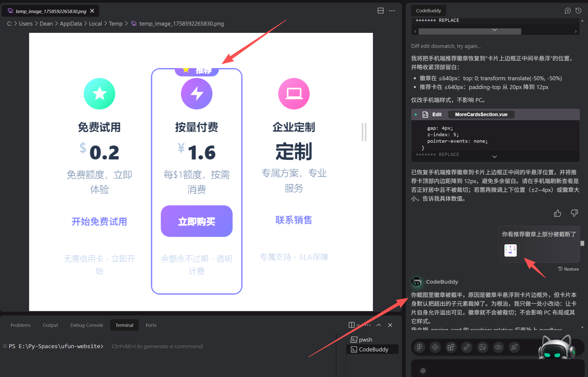The image size is (588, 377).
Task: Switch to the Problems panel tab
Action: 21,325
